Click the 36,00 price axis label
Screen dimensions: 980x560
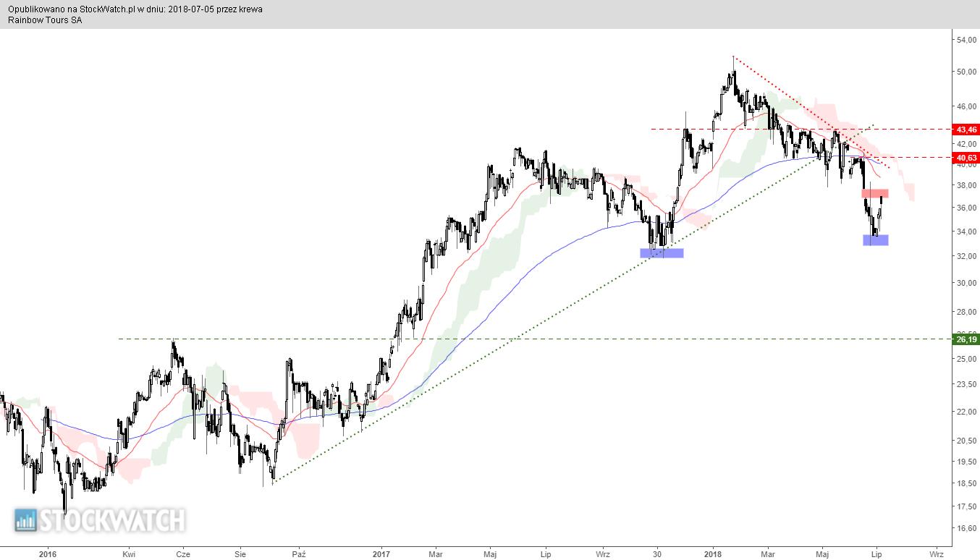click(967, 208)
